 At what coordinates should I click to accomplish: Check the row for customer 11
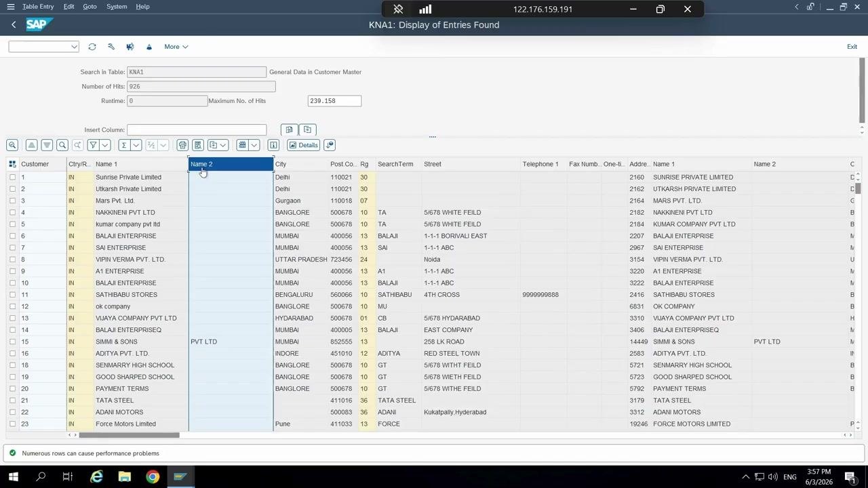[x=12, y=295]
